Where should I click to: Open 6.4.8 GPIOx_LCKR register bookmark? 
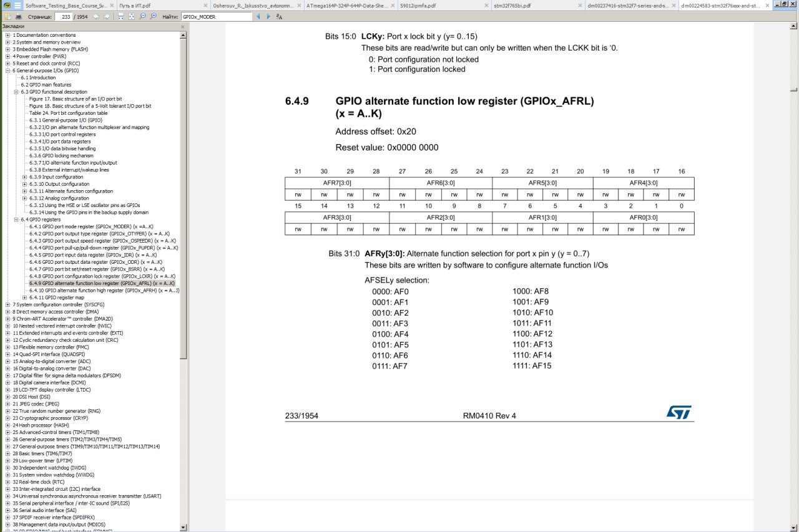pyautogui.click(x=102, y=276)
